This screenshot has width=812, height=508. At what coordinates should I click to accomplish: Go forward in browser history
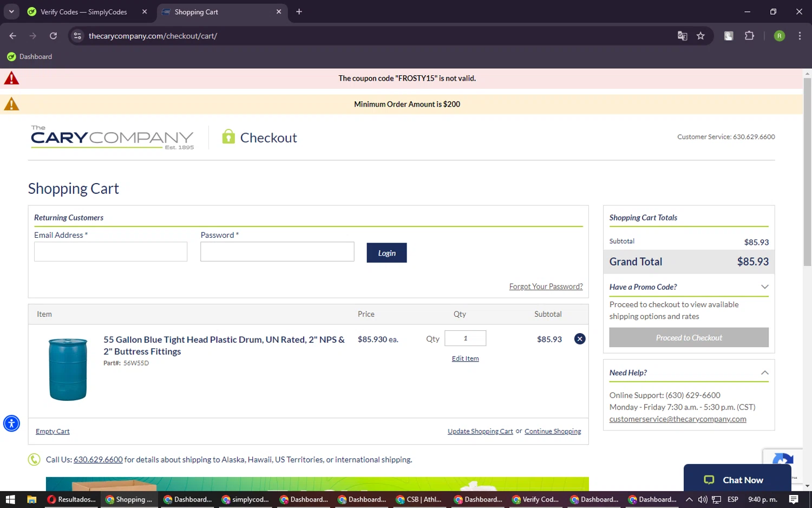tap(33, 36)
